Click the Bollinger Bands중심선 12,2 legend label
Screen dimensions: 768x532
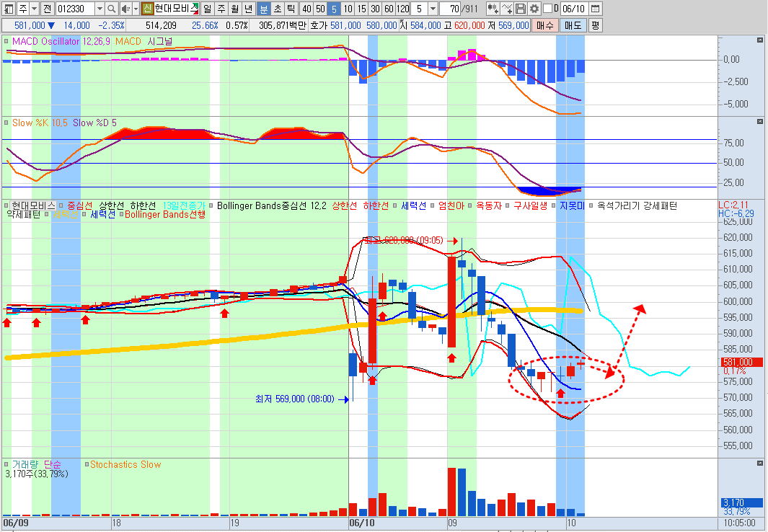tap(271, 205)
